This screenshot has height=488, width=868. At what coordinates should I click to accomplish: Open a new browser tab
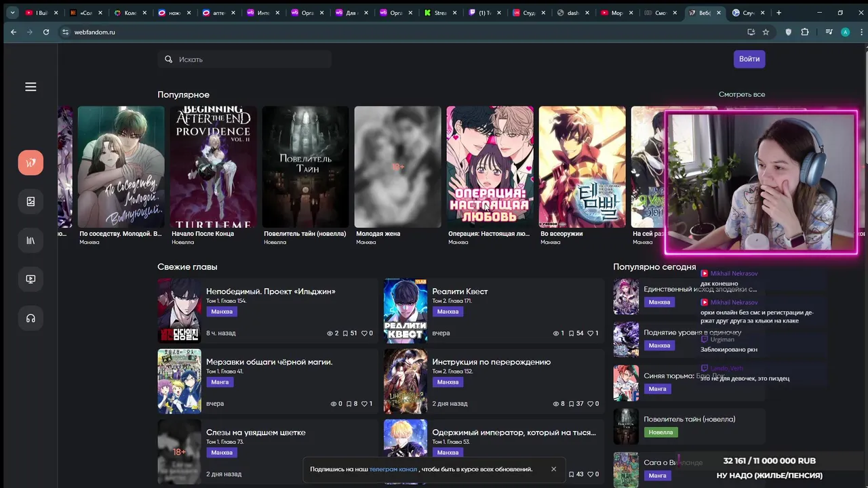click(x=778, y=12)
